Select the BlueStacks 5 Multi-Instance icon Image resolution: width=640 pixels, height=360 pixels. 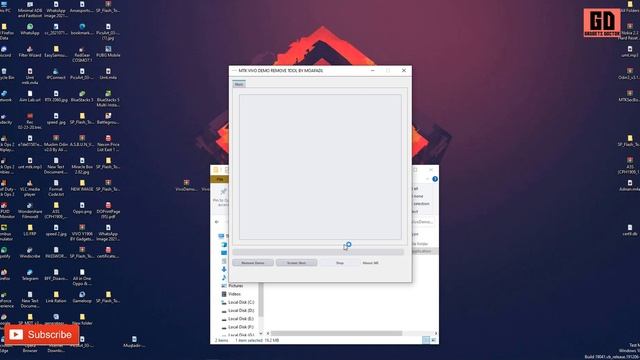point(108,99)
